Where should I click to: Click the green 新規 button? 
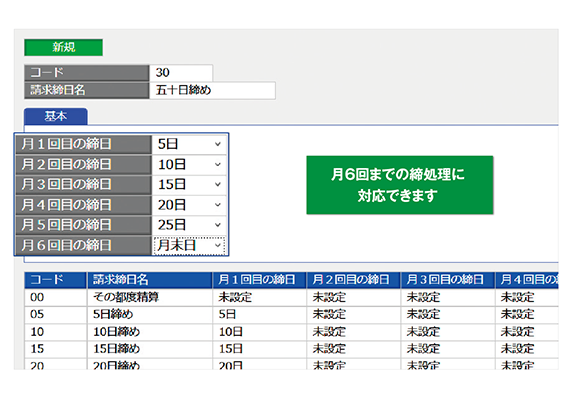(63, 47)
